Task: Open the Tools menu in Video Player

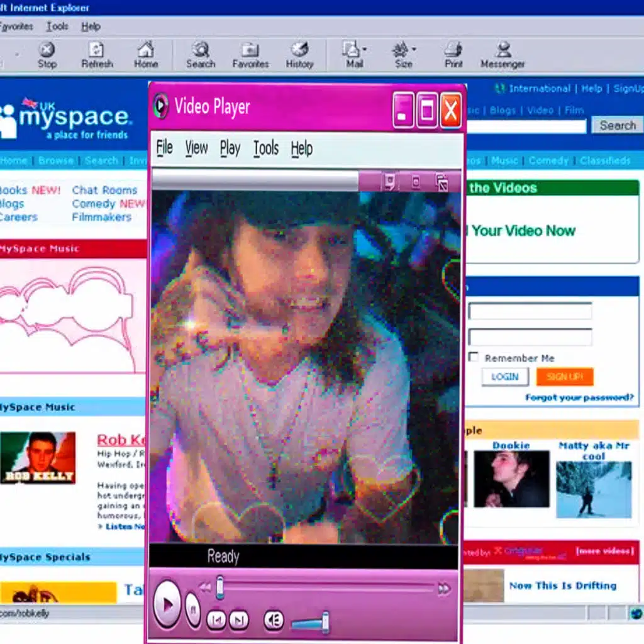Action: pyautogui.click(x=266, y=148)
